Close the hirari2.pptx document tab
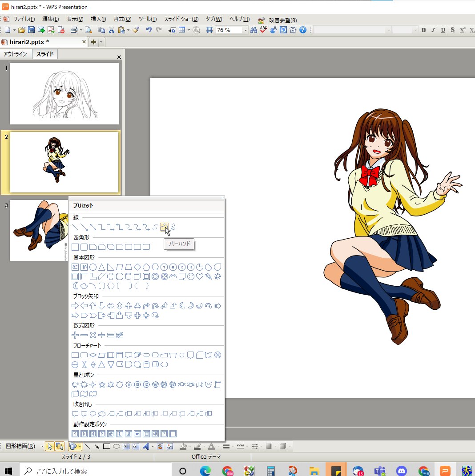This screenshot has width=475, height=476. (84, 42)
